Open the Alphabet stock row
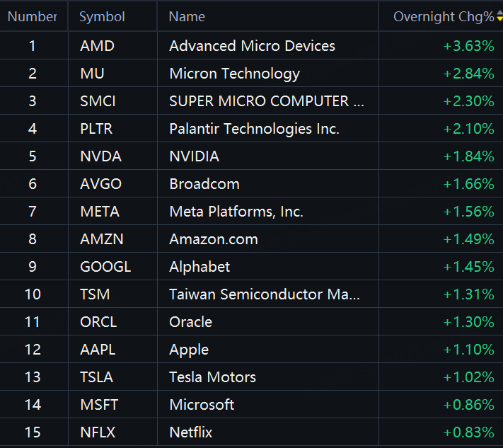This screenshot has width=503, height=448. 252,267
